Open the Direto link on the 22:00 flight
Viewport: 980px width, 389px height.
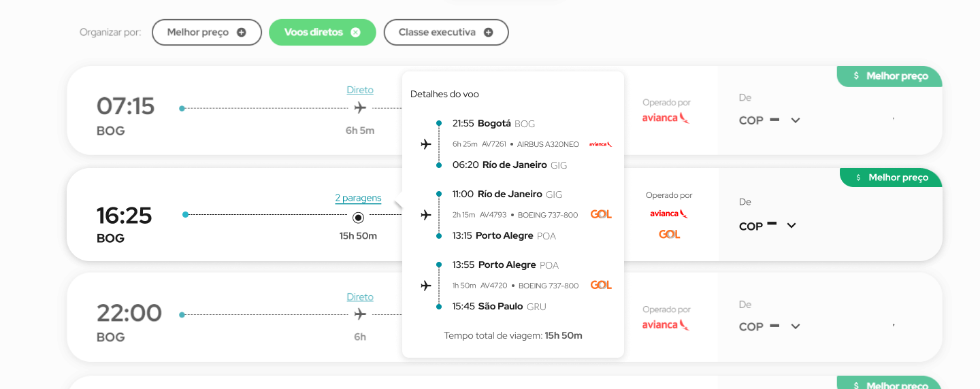[x=360, y=297]
